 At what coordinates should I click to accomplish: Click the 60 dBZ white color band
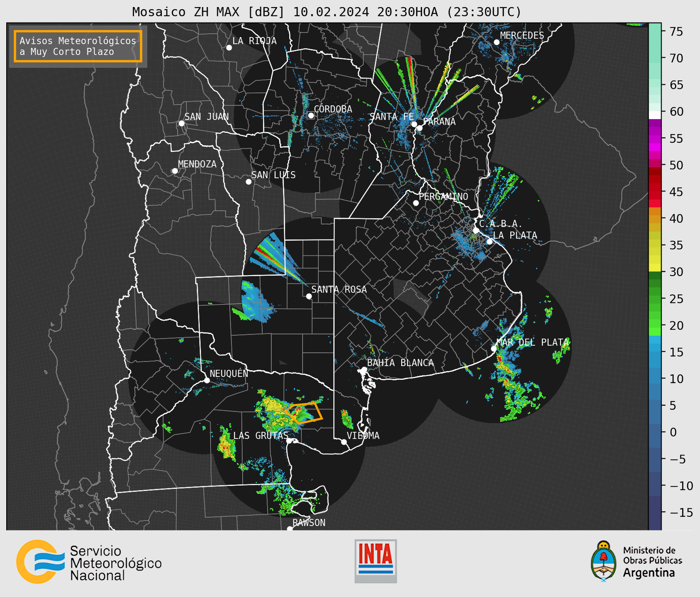655,115
